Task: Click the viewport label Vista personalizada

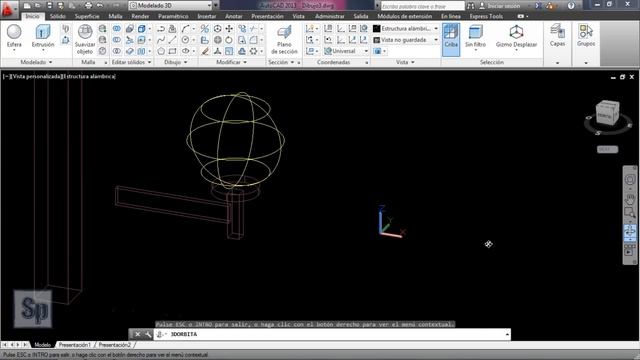Action: (36, 76)
